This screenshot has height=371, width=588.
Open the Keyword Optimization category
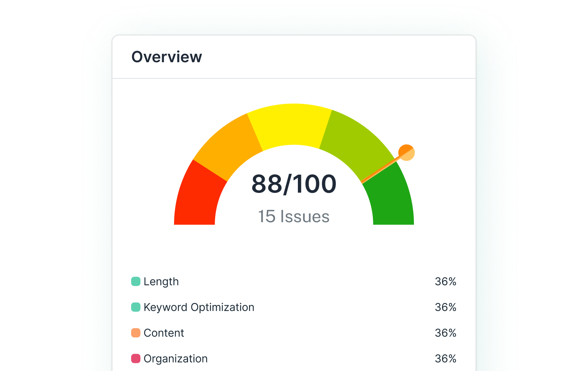pos(199,307)
